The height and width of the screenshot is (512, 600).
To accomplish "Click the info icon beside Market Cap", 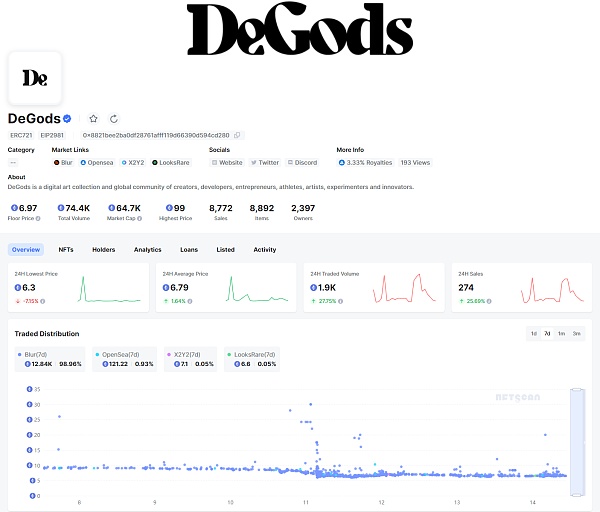I will coord(139,218).
